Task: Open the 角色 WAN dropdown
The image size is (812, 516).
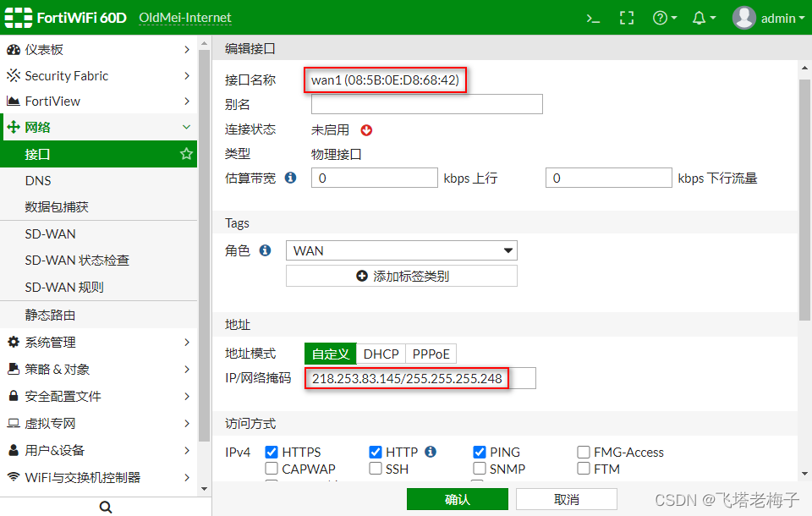Action: click(x=401, y=250)
